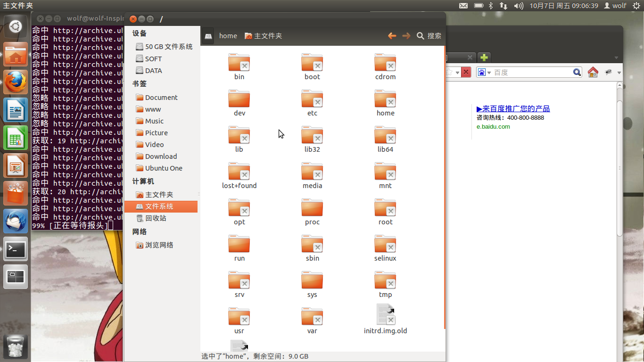Open the var folder
644x362 pixels.
[x=312, y=316]
